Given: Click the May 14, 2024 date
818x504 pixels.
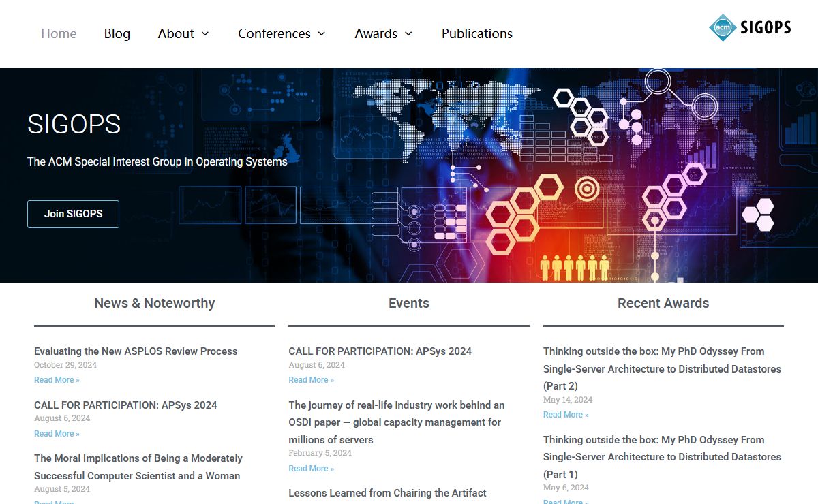Looking at the screenshot, I should pyautogui.click(x=568, y=400).
